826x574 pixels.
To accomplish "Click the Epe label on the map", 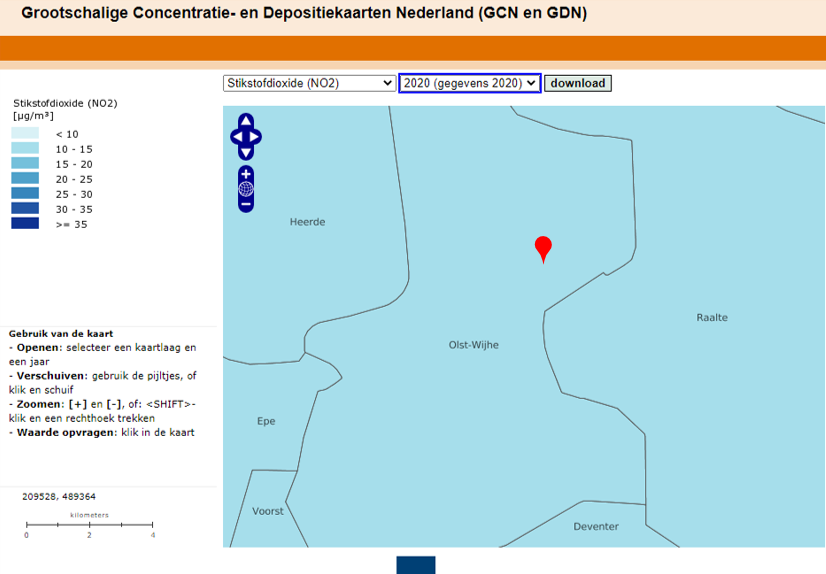I will tap(266, 421).
